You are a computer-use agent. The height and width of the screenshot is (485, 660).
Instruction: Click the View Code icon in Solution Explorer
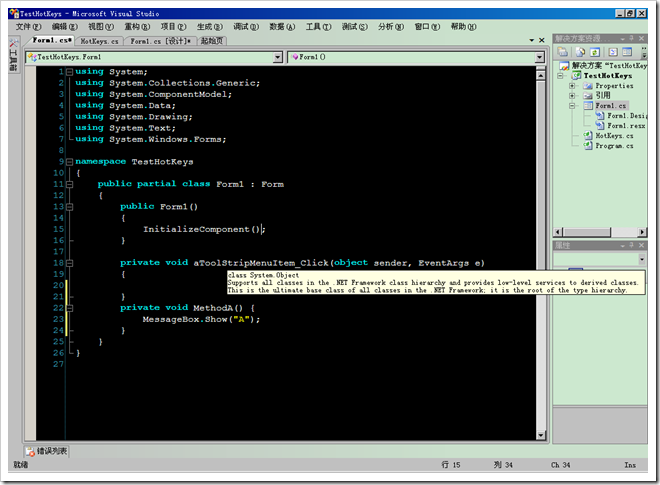pyautogui.click(x=613, y=52)
